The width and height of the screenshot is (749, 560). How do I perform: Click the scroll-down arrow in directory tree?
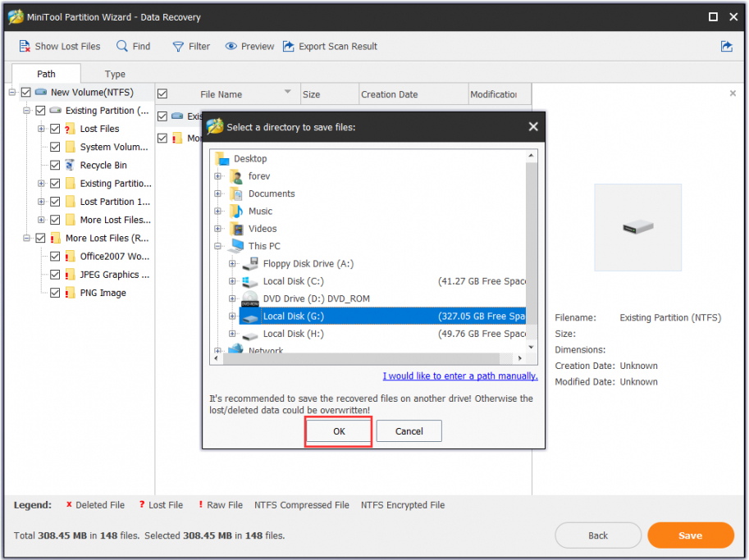[531, 347]
